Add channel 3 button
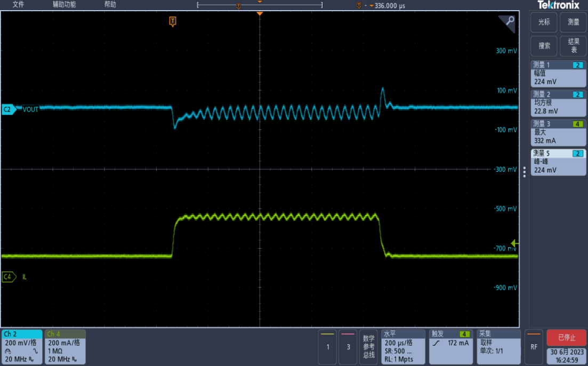Image resolution: width=588 pixels, height=366 pixels. [x=348, y=346]
